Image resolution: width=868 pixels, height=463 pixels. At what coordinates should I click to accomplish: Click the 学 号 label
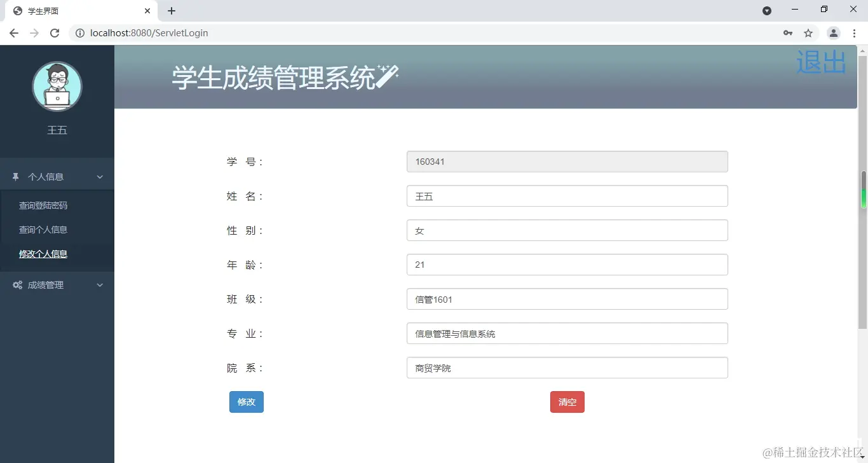[x=245, y=162]
